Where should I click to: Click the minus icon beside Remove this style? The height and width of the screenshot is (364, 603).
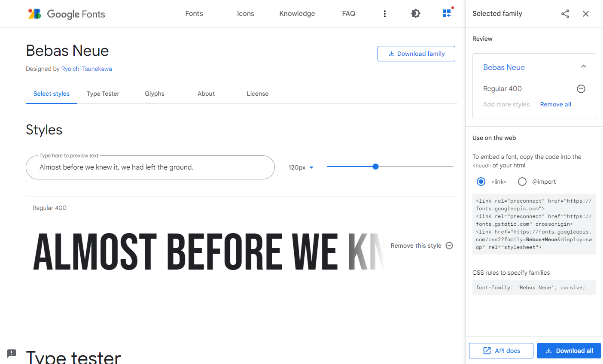[x=449, y=246]
